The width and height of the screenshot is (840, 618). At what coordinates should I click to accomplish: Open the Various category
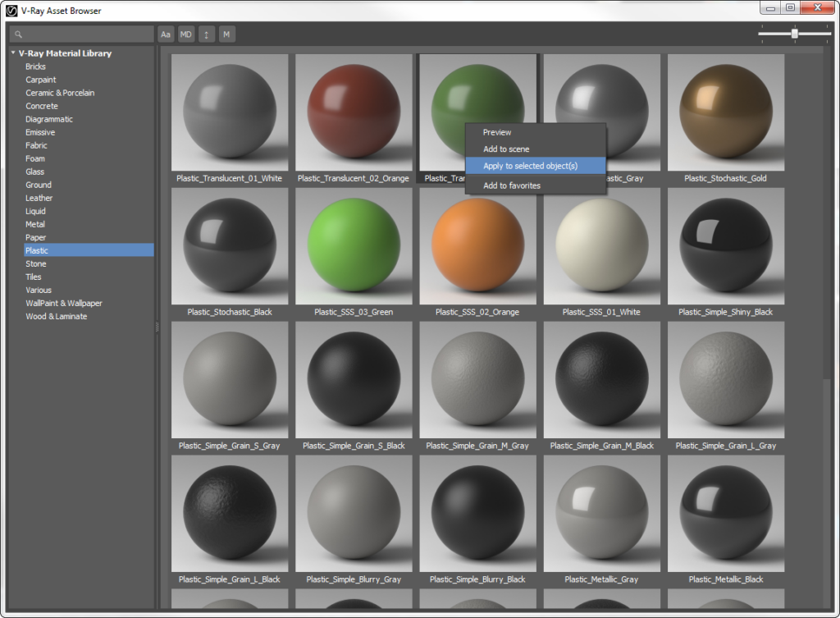pos(39,290)
